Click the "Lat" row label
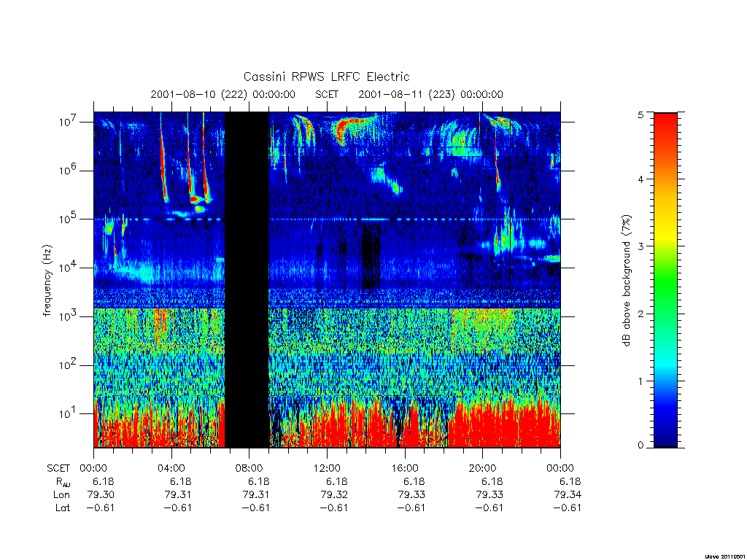Screen dimensions: 747x560 point(63,507)
